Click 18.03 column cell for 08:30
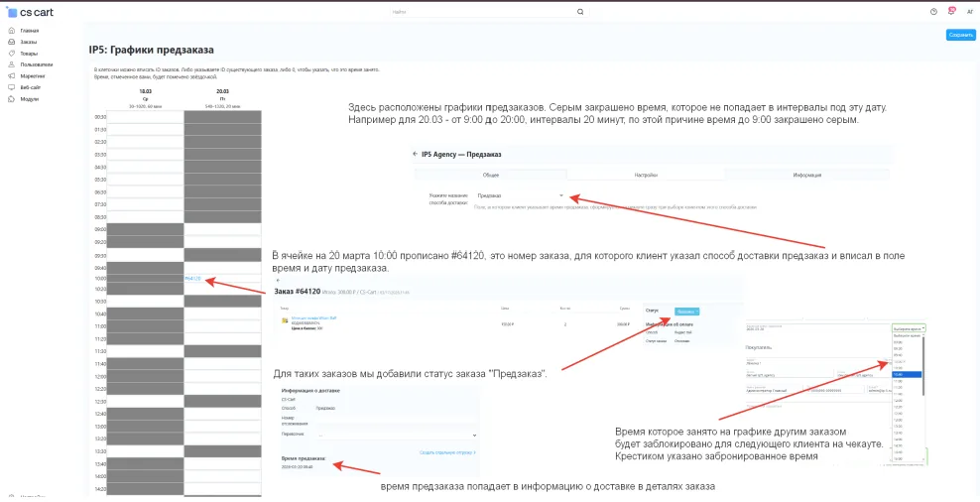Viewport: 980px width, 502px height. [145, 217]
